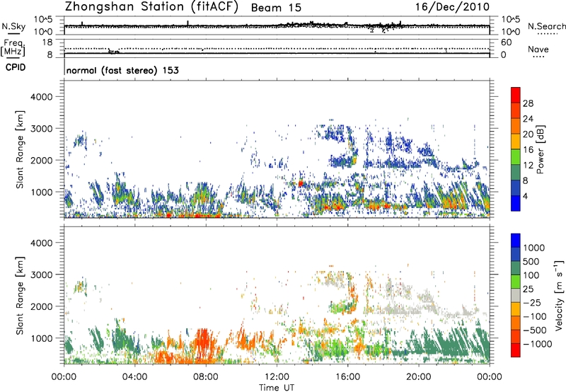
Task: Click the frequency axis value 18
Action: [47, 42]
